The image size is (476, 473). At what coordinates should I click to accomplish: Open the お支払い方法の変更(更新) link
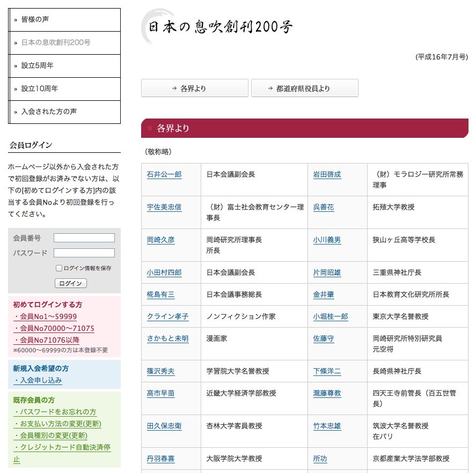pos(57,424)
